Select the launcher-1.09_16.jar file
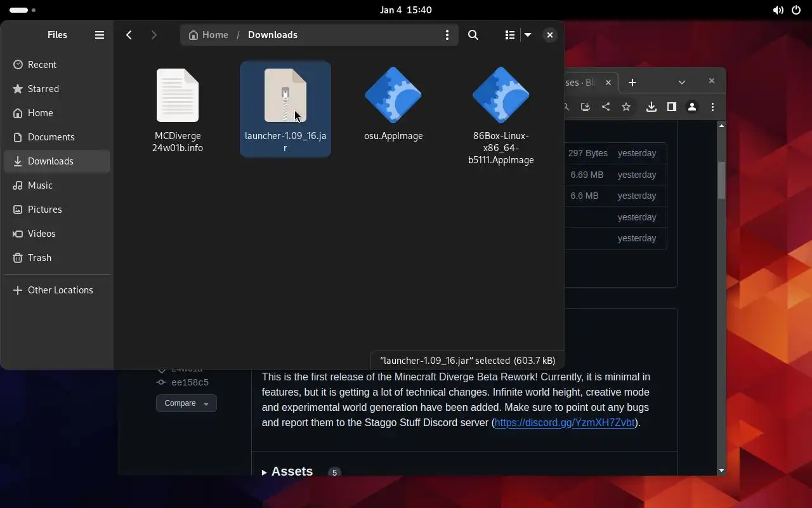This screenshot has height=508, width=812. click(x=285, y=109)
